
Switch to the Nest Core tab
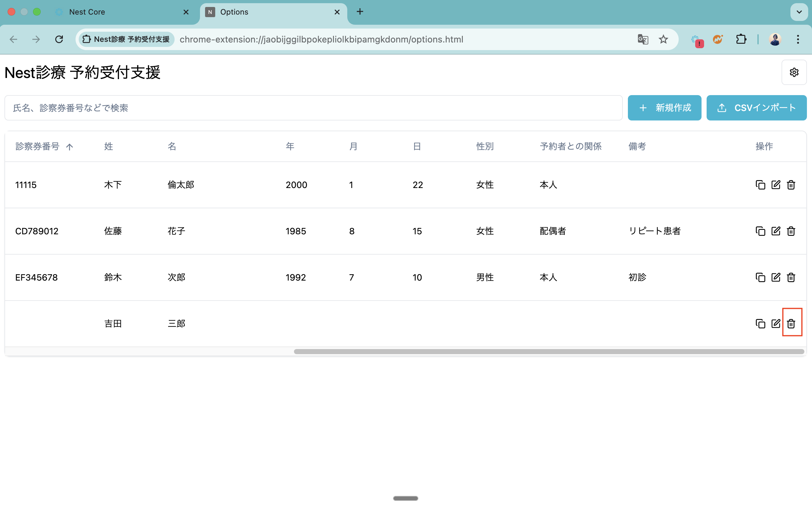pos(87,12)
